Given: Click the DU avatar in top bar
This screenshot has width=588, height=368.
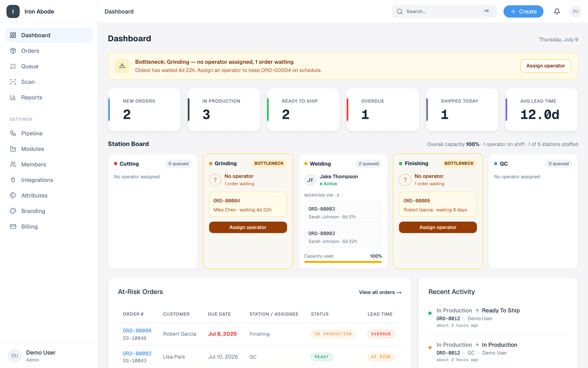Looking at the screenshot, I should (x=575, y=11).
